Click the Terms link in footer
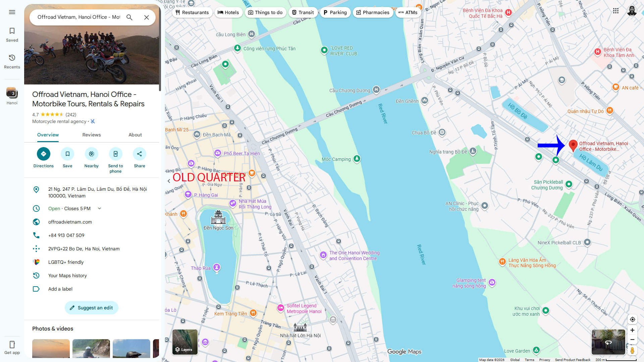 coord(530,360)
